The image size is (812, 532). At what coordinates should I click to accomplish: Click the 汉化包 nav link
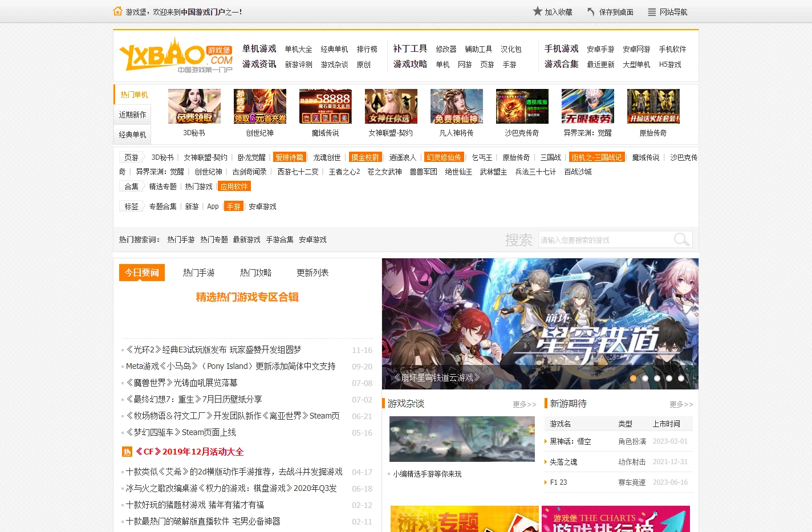(x=511, y=49)
